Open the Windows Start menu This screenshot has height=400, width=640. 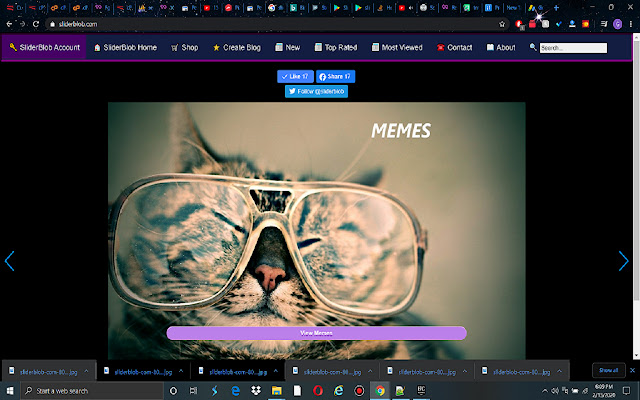tap(10, 391)
